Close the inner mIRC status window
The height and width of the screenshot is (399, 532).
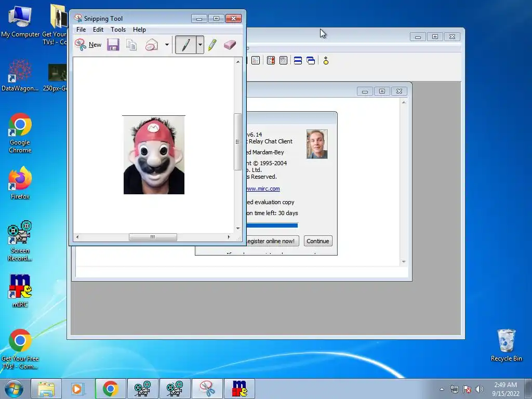coord(399,91)
